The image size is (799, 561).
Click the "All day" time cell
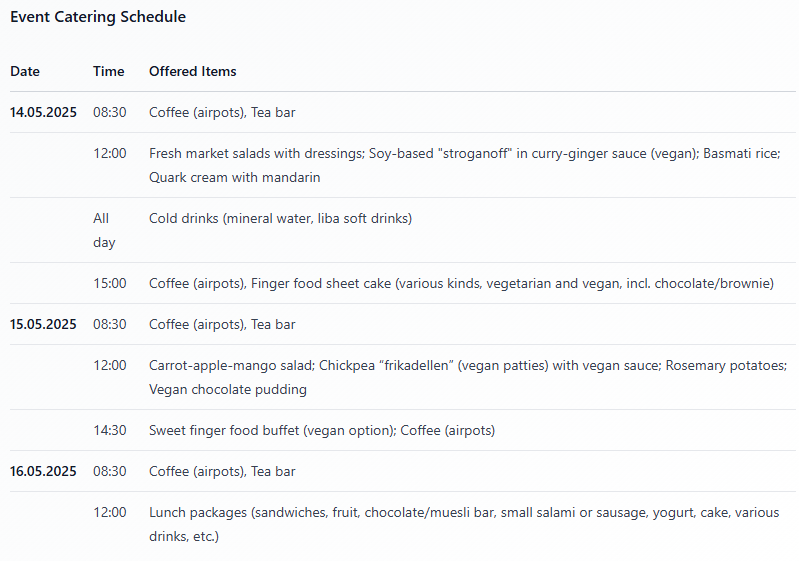click(104, 230)
